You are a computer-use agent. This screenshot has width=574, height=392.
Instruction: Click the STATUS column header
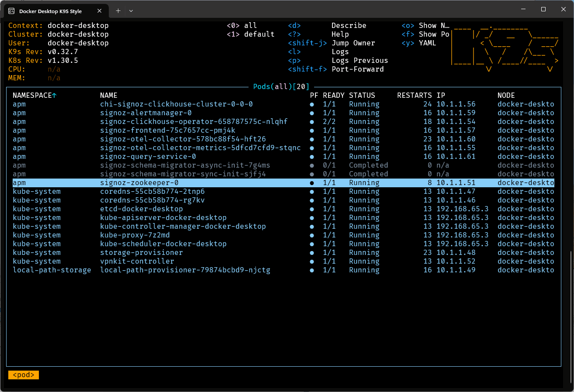[x=362, y=95]
